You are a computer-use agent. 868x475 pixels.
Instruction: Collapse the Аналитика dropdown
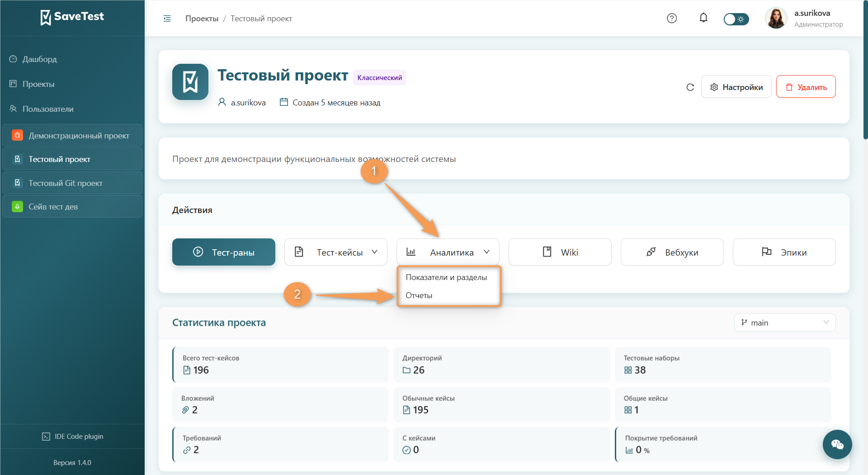point(448,252)
